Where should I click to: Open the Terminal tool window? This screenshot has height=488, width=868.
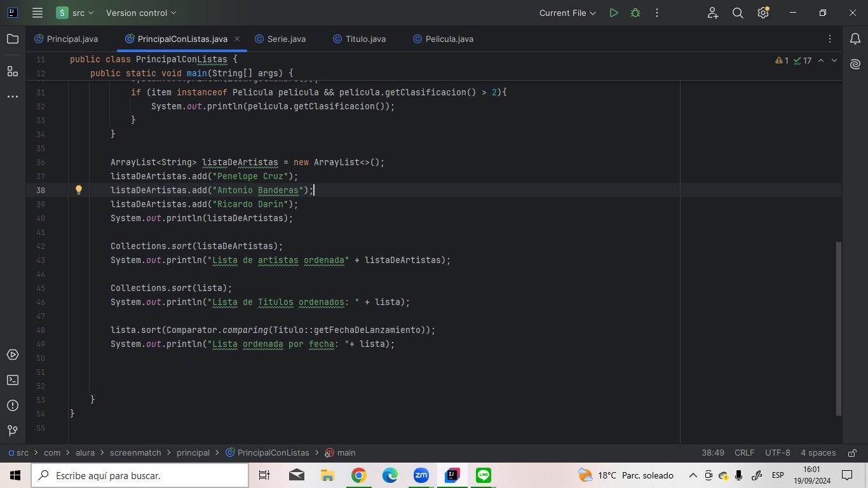[x=13, y=380]
